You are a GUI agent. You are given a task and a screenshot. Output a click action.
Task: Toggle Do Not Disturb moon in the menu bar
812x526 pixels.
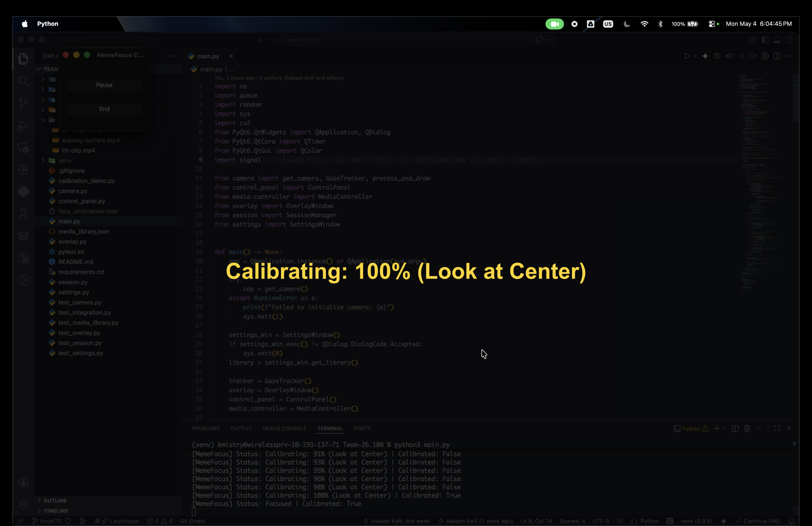pos(627,24)
